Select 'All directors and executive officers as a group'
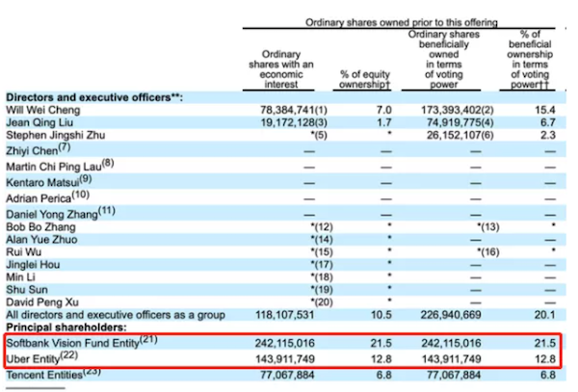The width and height of the screenshot is (578, 392). pos(116,315)
